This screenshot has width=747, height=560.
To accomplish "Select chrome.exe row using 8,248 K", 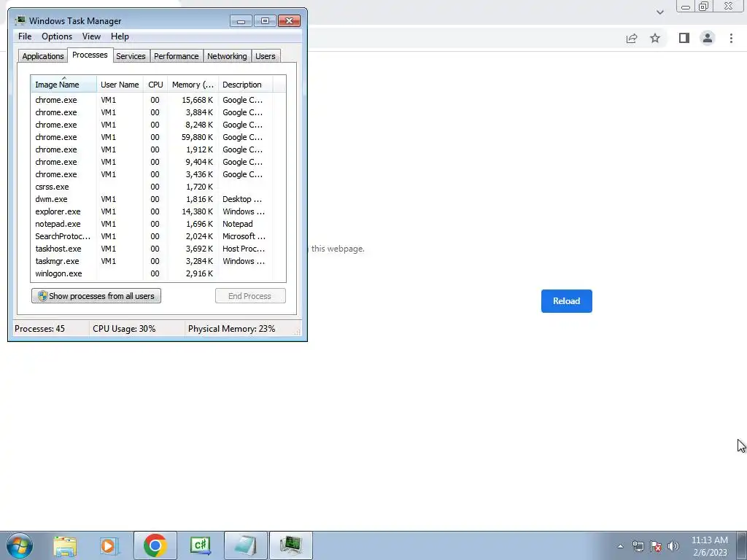I will (x=158, y=125).
